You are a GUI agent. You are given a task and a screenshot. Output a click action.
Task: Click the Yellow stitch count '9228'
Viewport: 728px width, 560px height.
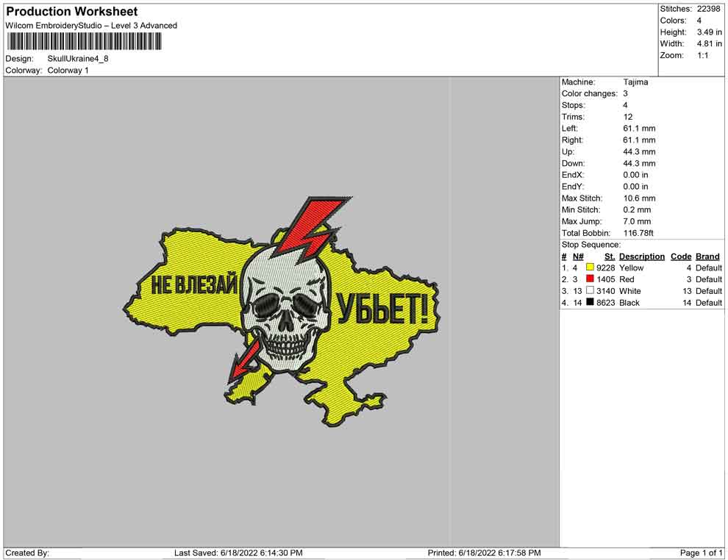(x=605, y=268)
